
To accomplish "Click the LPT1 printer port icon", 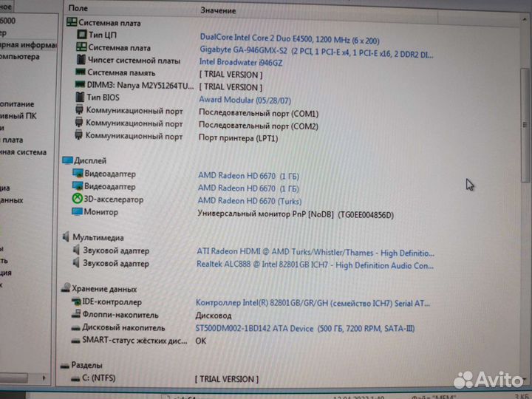I will point(78,134).
